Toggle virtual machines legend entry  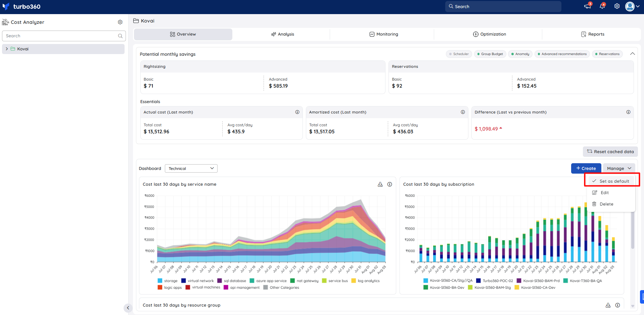click(203, 287)
